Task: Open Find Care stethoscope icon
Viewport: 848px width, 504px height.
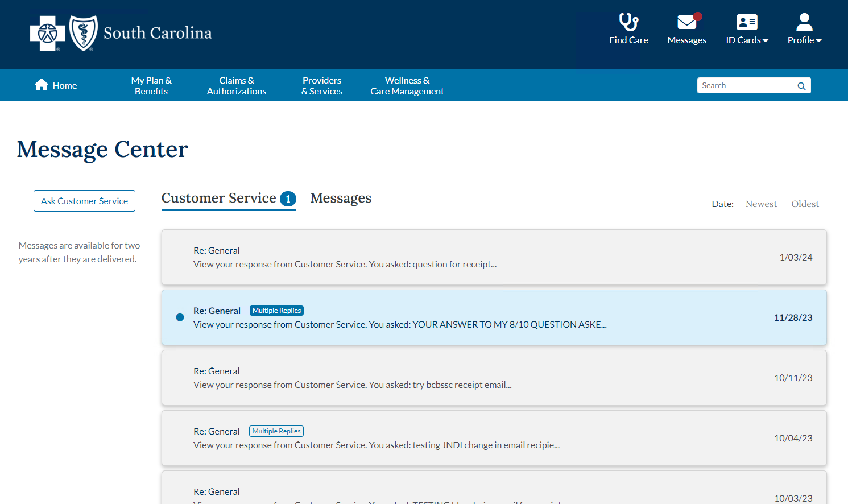Action: [628, 22]
